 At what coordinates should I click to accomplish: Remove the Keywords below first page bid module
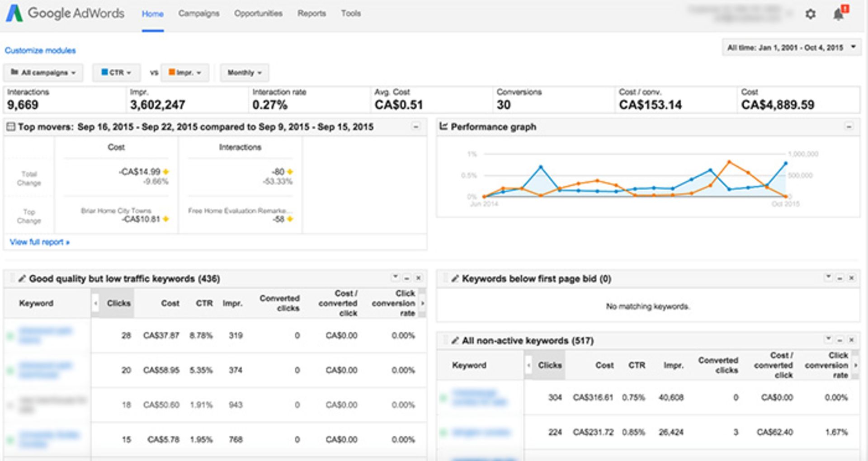(x=851, y=278)
